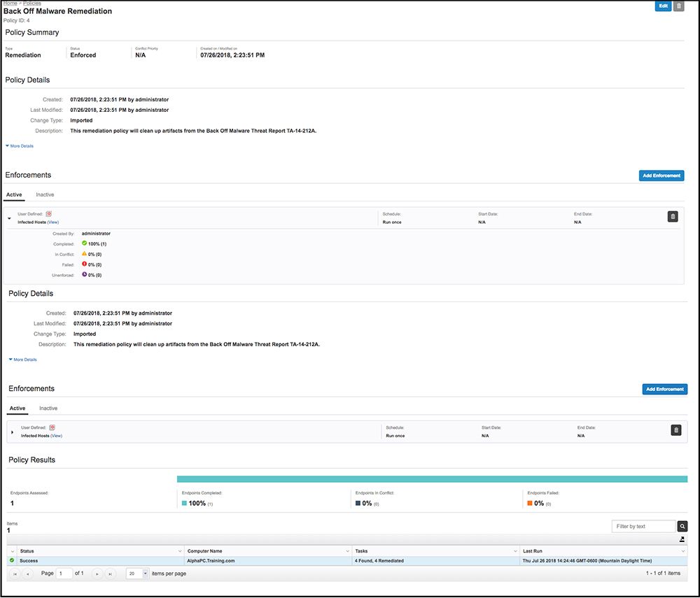
Task: Open the Home breadcrumb link
Action: click(10, 3)
